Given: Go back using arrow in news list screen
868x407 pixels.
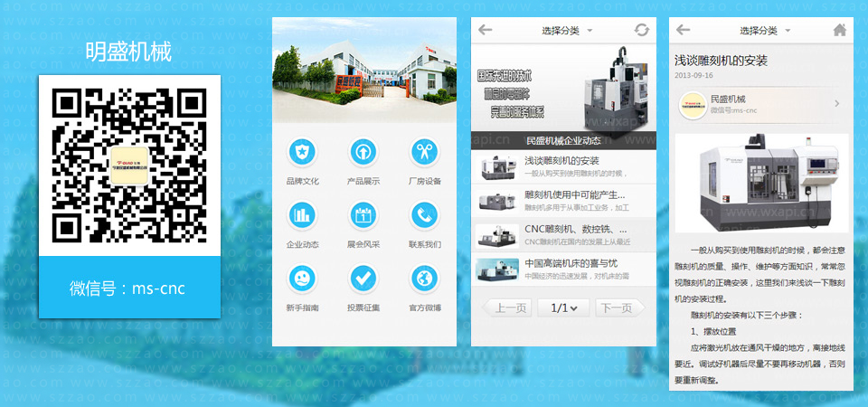Looking at the screenshot, I should click(x=486, y=30).
